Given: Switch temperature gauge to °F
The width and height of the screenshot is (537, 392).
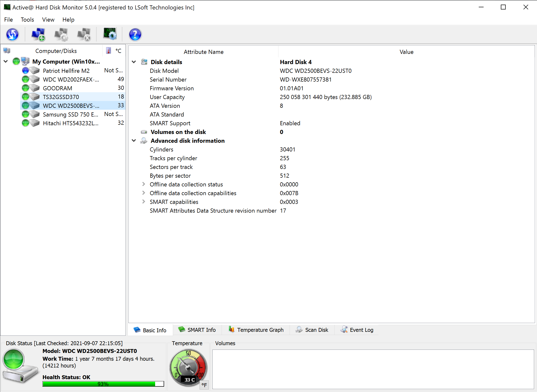Looking at the screenshot, I should (x=204, y=385).
